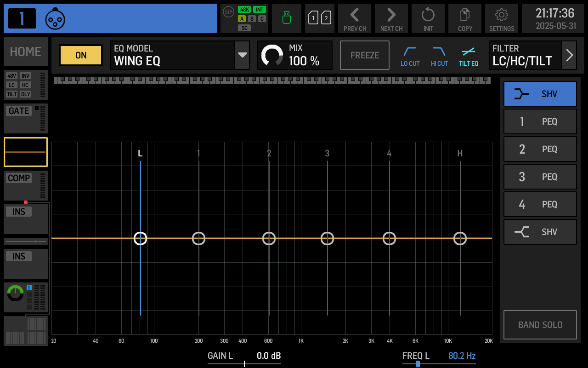This screenshot has width=588, height=368.
Task: Switch to the low SHV shelf band
Action: coord(540,93)
